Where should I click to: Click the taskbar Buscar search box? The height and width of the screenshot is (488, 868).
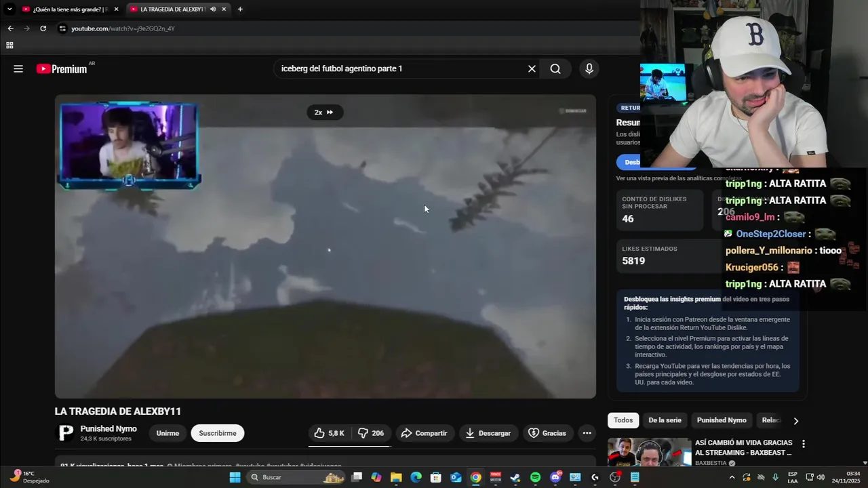(x=296, y=477)
